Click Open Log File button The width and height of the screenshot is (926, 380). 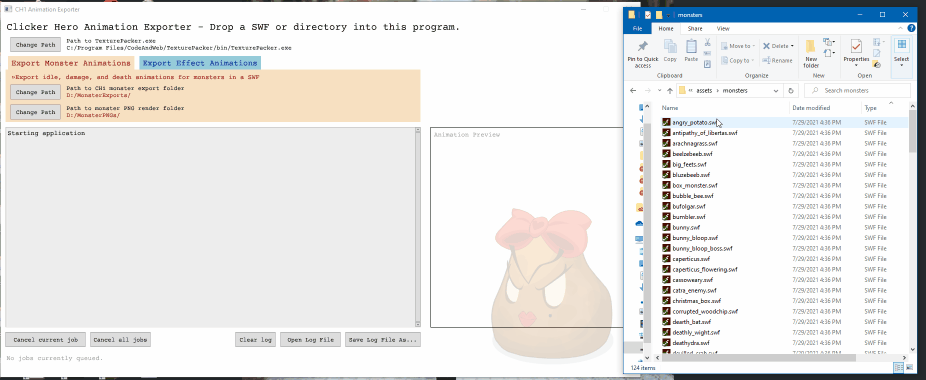(311, 340)
